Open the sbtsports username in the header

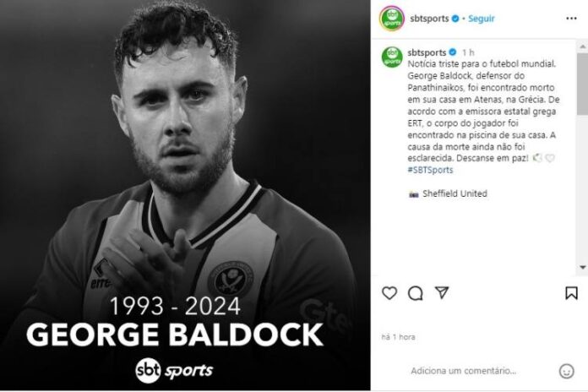coord(427,19)
